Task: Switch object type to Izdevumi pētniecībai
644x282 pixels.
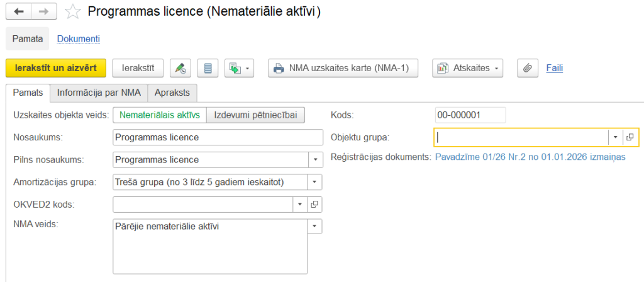Action: tap(255, 115)
